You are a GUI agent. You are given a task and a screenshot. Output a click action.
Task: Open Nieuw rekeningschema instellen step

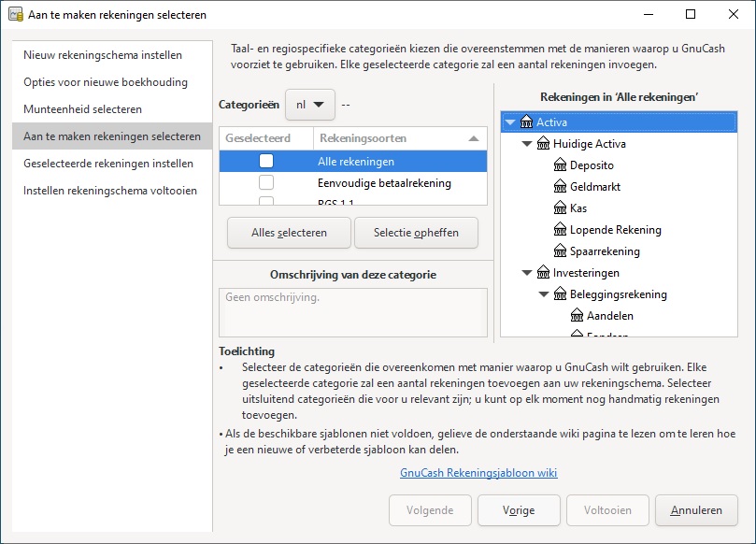[103, 55]
